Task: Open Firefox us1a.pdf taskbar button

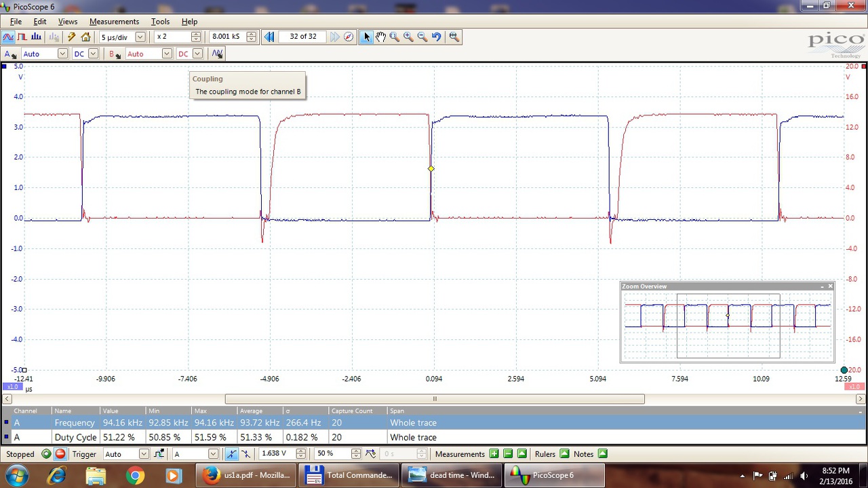Action: pyautogui.click(x=247, y=475)
